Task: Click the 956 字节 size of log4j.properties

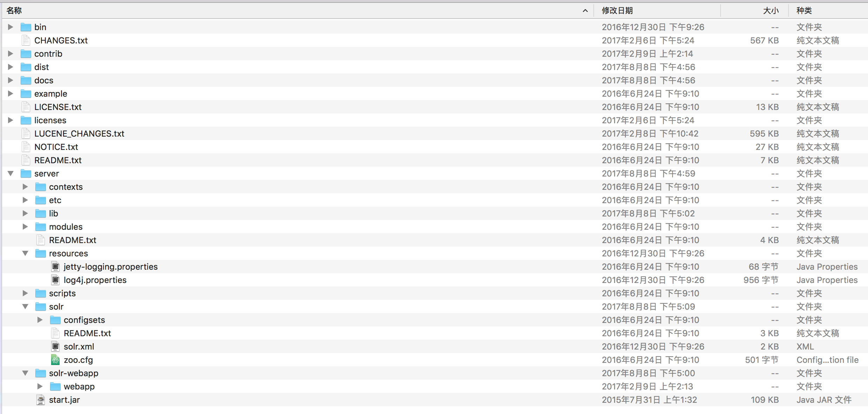Action: (761, 280)
